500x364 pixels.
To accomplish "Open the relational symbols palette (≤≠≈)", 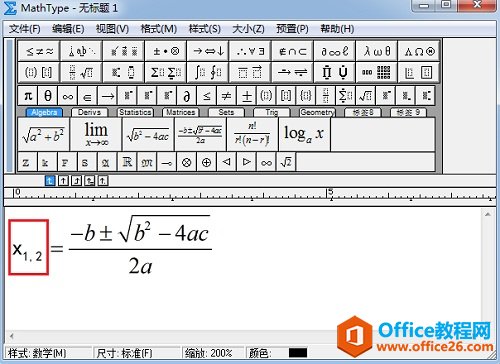I will point(39,51).
